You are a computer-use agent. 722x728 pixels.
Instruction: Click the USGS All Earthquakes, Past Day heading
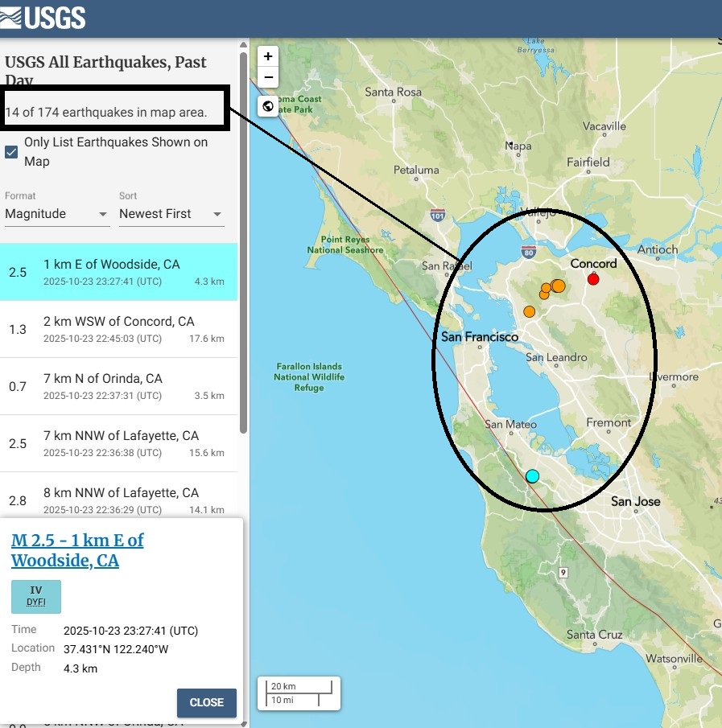[105, 71]
